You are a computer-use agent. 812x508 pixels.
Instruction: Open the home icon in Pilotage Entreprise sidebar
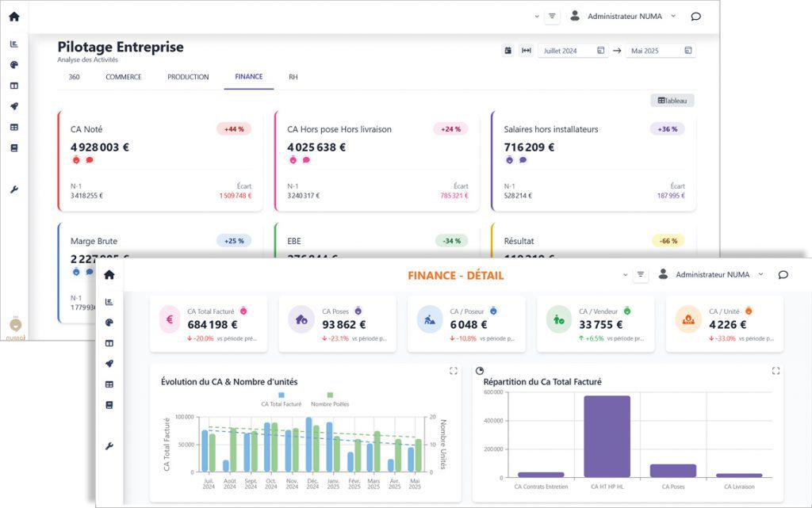(x=13, y=17)
